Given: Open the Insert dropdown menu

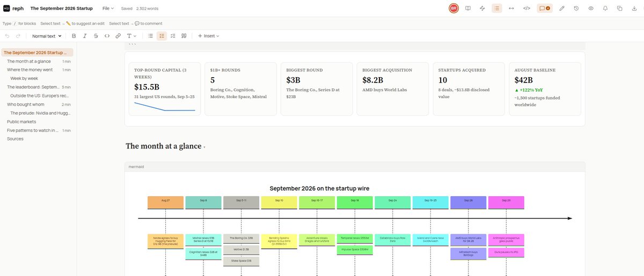Looking at the screenshot, I should coord(209,36).
